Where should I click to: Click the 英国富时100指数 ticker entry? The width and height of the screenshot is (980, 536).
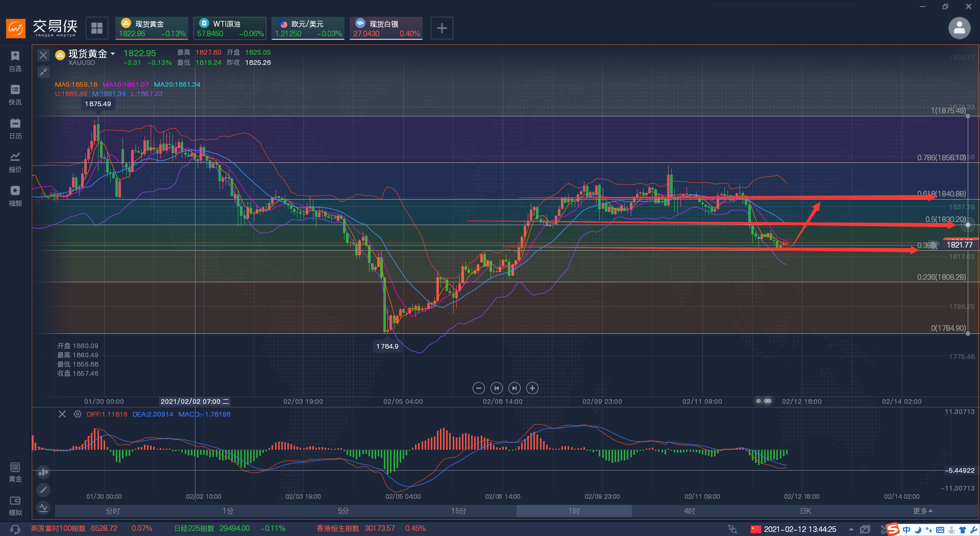[x=91, y=528]
